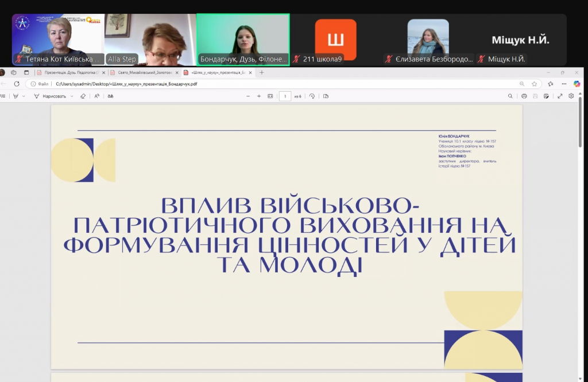Open the translate tool in PDF toolbar
588x382 pixels.
[110, 96]
